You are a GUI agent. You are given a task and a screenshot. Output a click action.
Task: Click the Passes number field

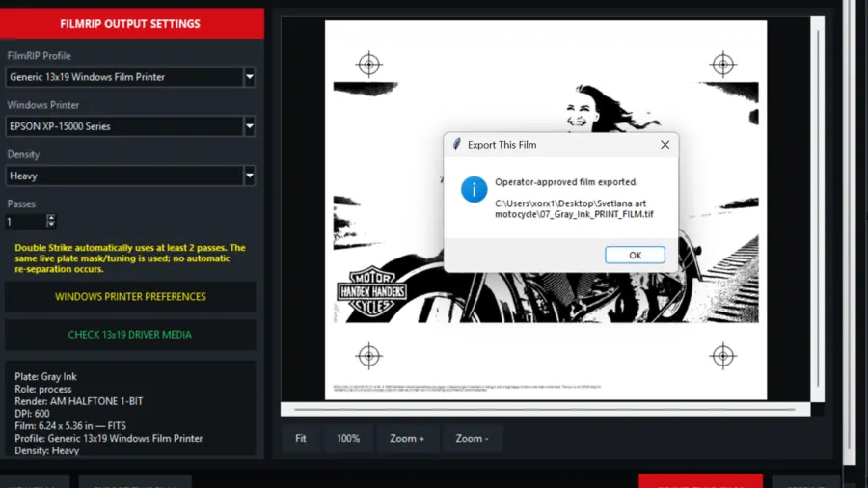point(25,221)
